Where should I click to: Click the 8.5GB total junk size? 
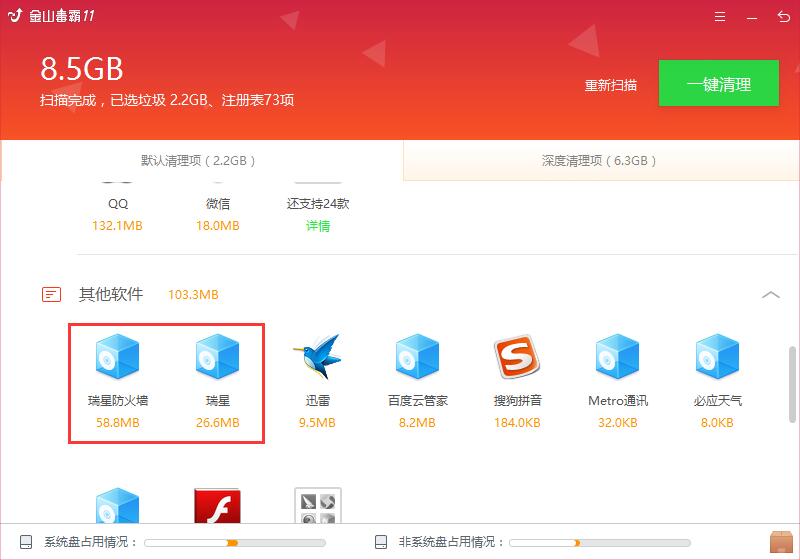82,69
